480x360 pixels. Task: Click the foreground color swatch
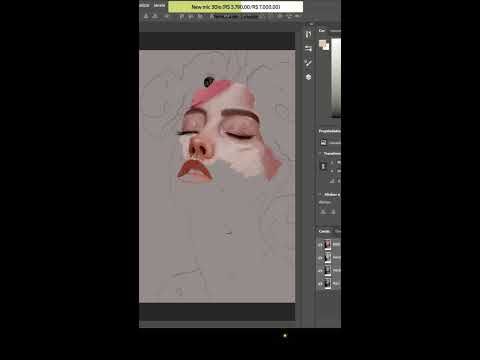pos(322,44)
